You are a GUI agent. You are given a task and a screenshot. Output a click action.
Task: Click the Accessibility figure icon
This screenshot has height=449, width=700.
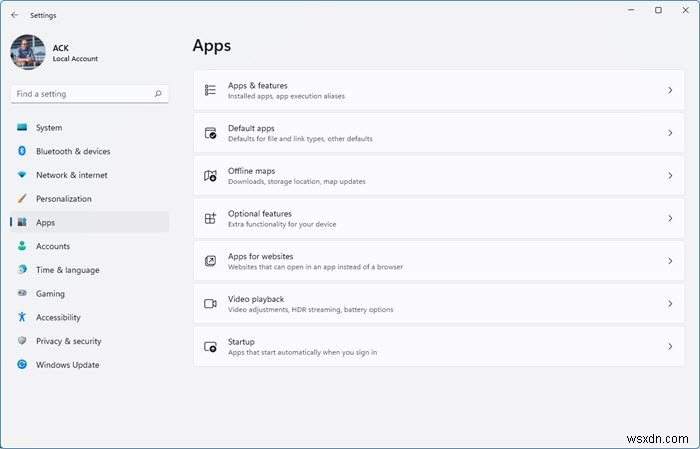click(x=21, y=317)
